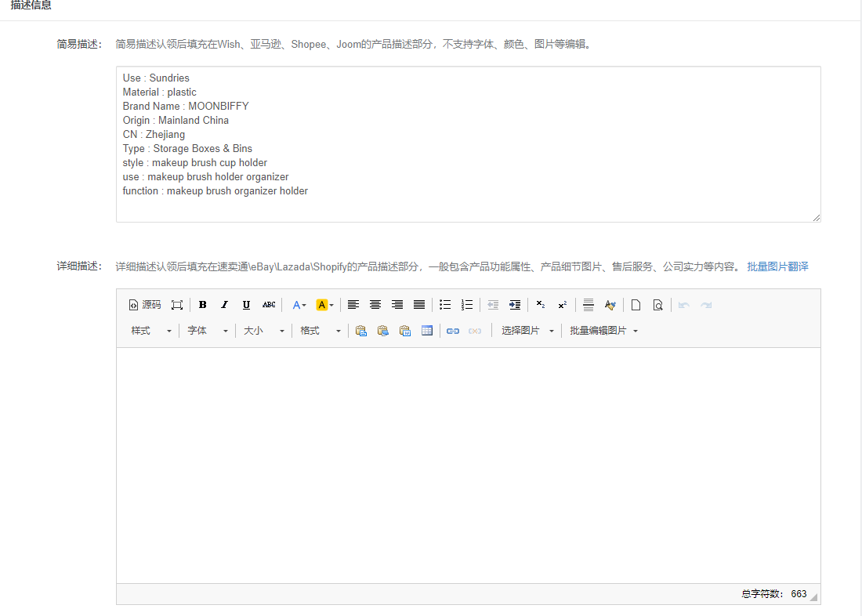862x616 pixels.
Task: Click the 'Material : plastic' line
Action: click(159, 92)
